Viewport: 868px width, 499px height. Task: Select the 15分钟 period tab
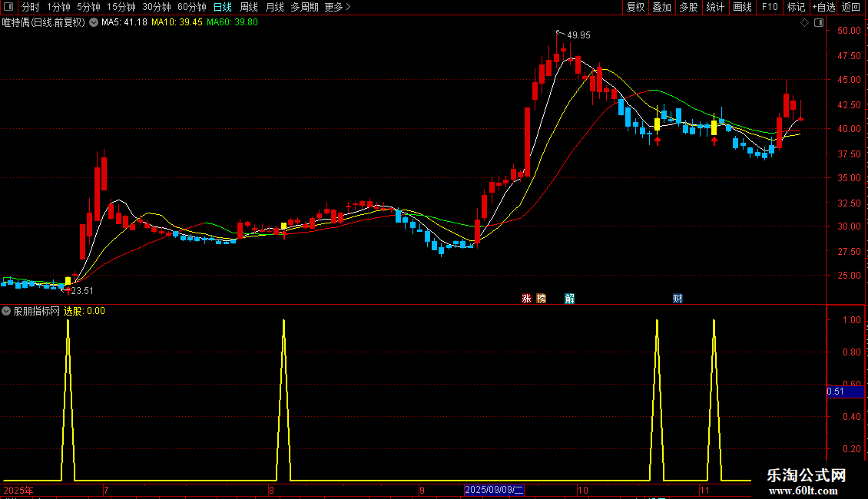pyautogui.click(x=121, y=7)
